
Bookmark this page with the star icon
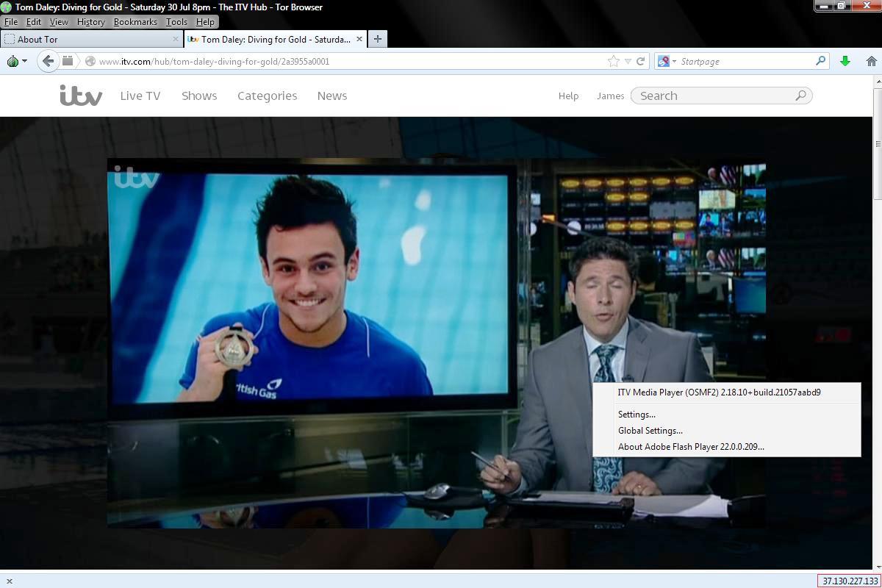click(x=613, y=61)
